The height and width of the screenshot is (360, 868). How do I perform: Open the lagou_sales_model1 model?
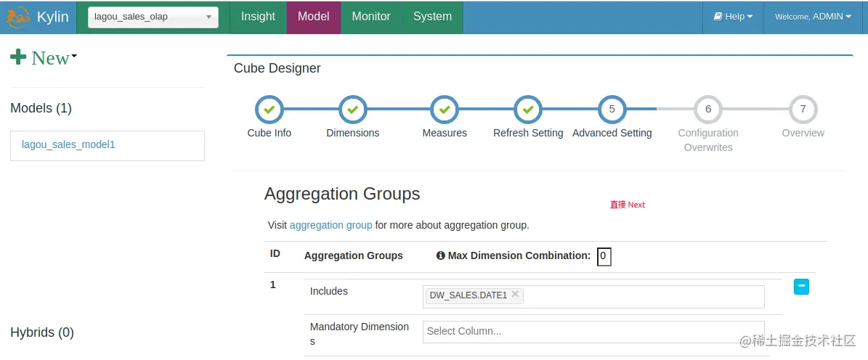tap(69, 144)
